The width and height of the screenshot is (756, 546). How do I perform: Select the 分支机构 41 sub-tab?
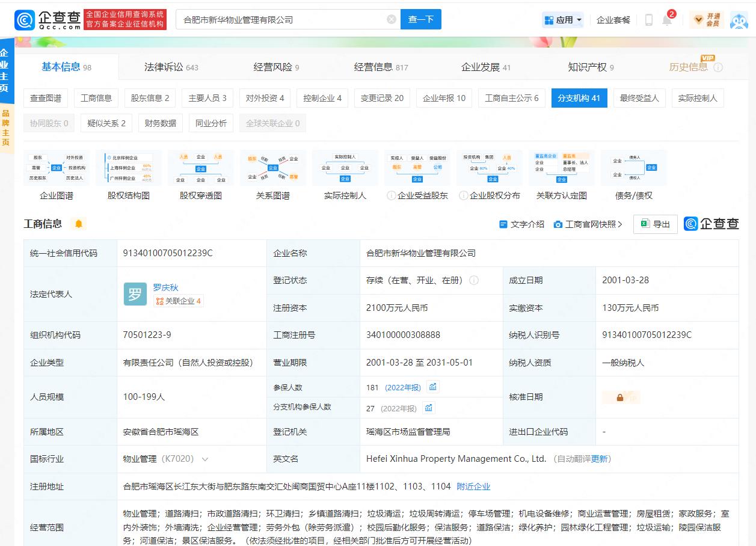(579, 98)
